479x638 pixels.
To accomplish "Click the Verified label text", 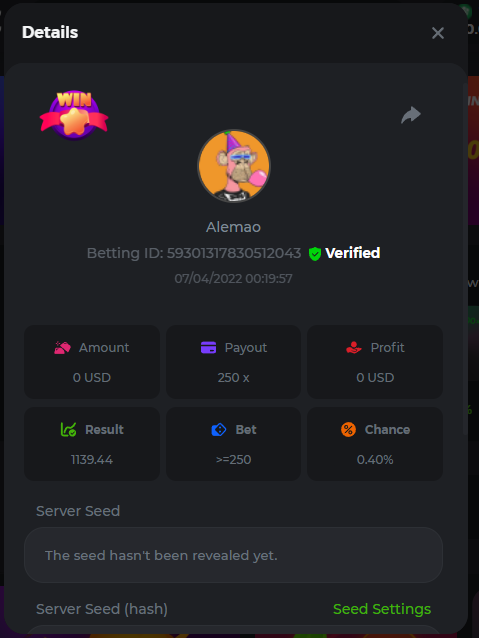I will point(353,253).
